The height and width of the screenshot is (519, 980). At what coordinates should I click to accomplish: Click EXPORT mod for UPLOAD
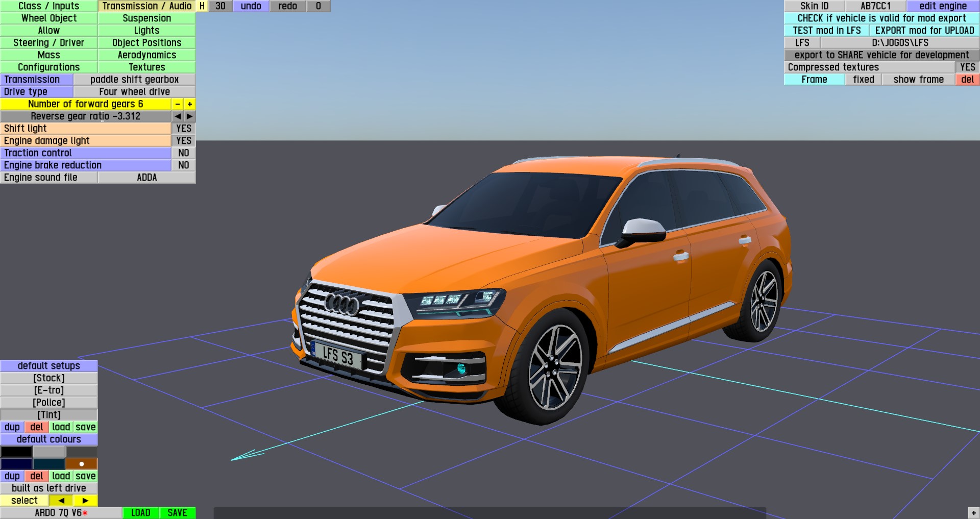(x=925, y=31)
